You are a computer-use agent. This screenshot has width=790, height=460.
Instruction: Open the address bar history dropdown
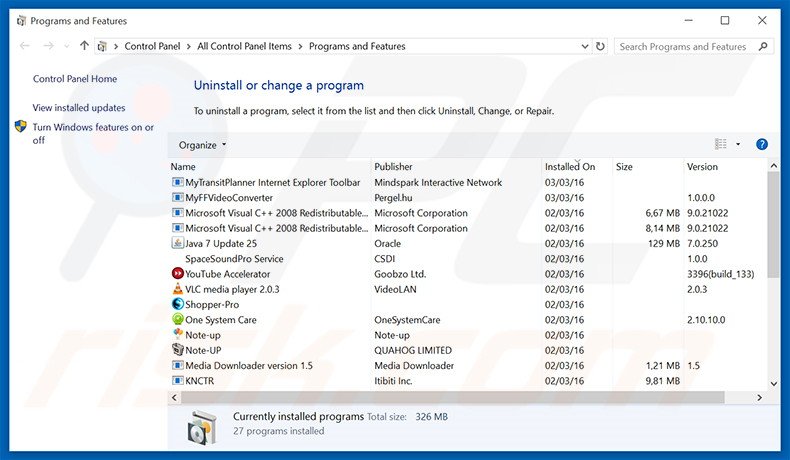585,46
